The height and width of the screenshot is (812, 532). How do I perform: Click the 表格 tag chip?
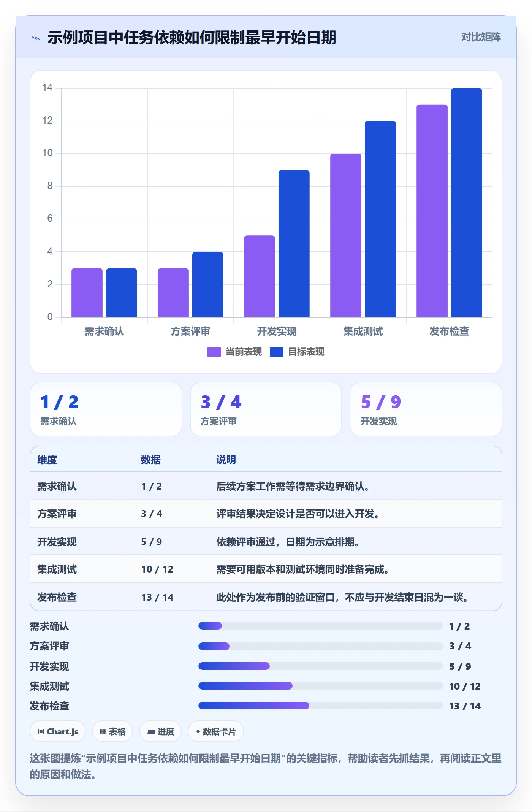(x=112, y=731)
